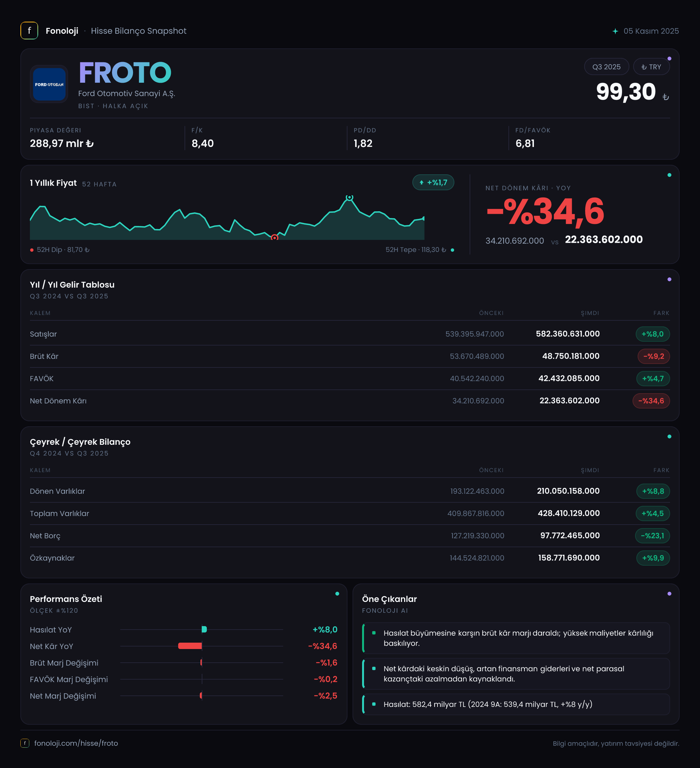Click the small footer Fonoloji icon

tap(25, 743)
